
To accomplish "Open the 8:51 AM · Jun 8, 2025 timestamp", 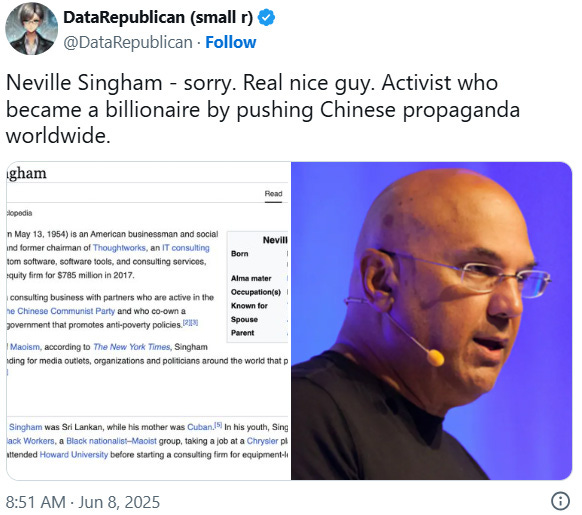I will [83, 502].
